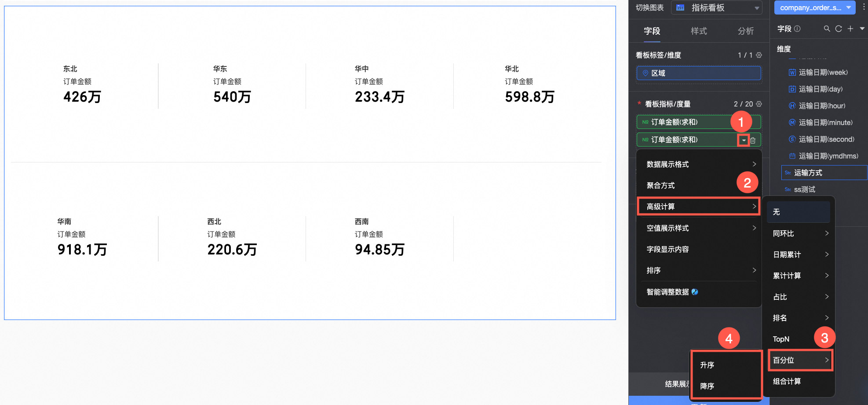
Task: Select the 运输方式 dimension field
Action: [x=824, y=173]
